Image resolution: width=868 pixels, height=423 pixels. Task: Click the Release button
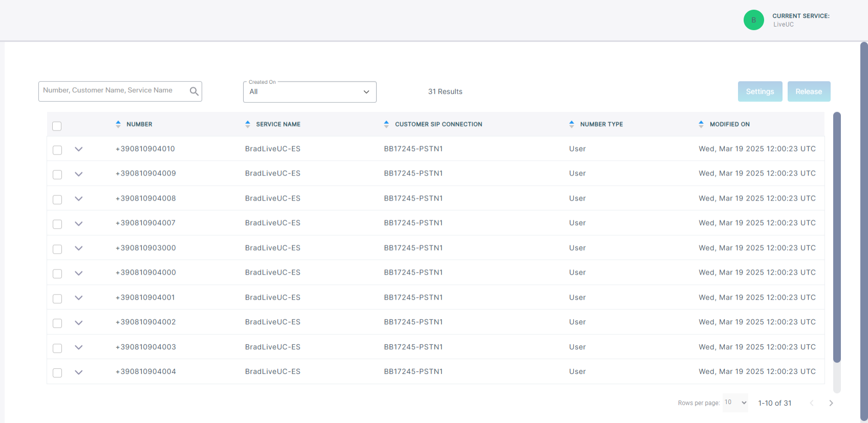(x=809, y=92)
